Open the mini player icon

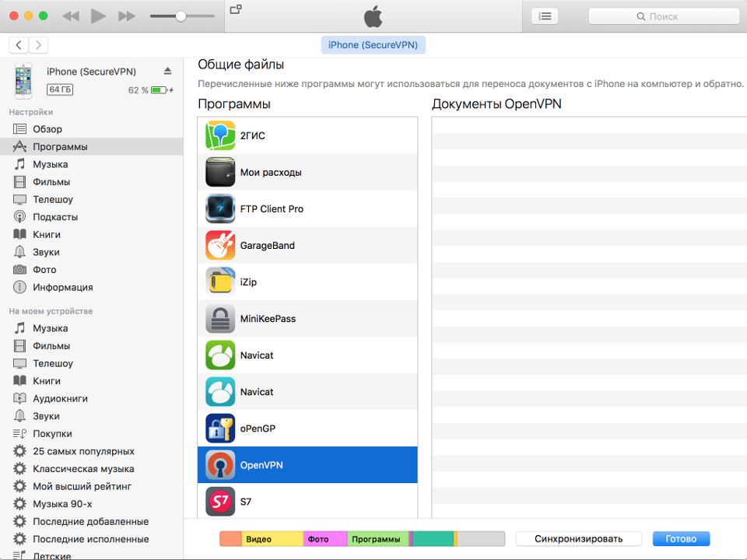pos(236,9)
